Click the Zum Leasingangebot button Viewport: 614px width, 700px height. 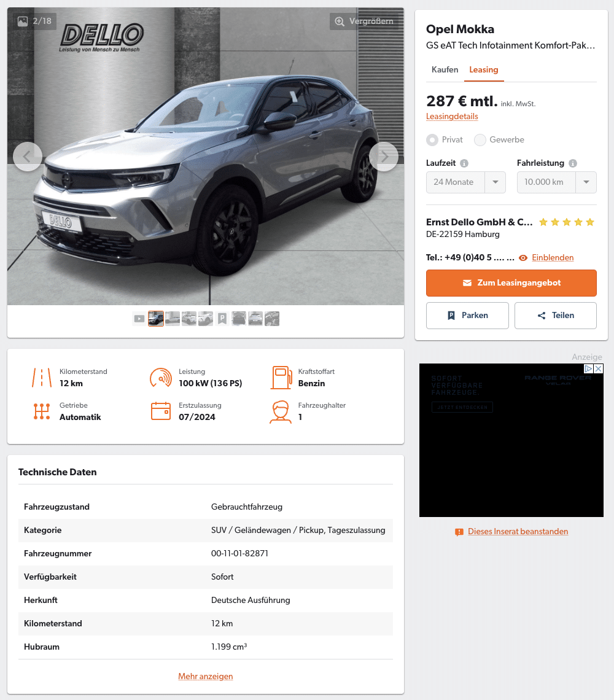click(511, 283)
